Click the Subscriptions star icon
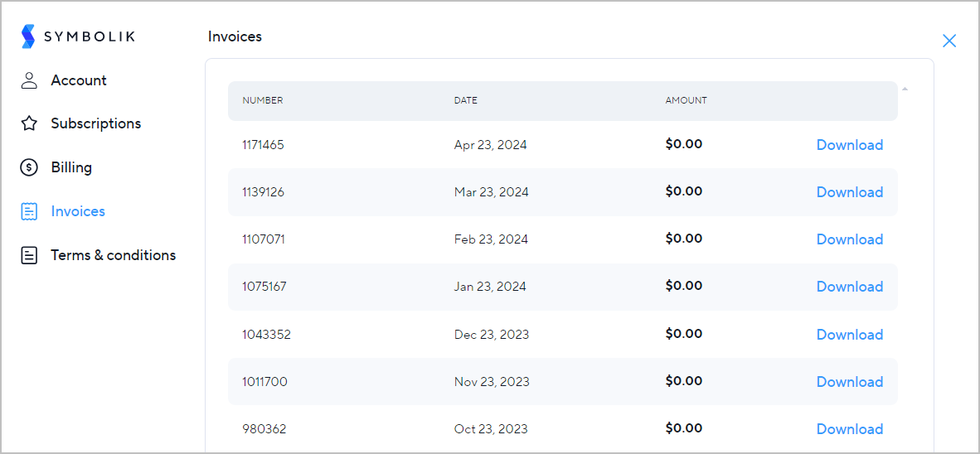The height and width of the screenshot is (454, 980). click(29, 123)
